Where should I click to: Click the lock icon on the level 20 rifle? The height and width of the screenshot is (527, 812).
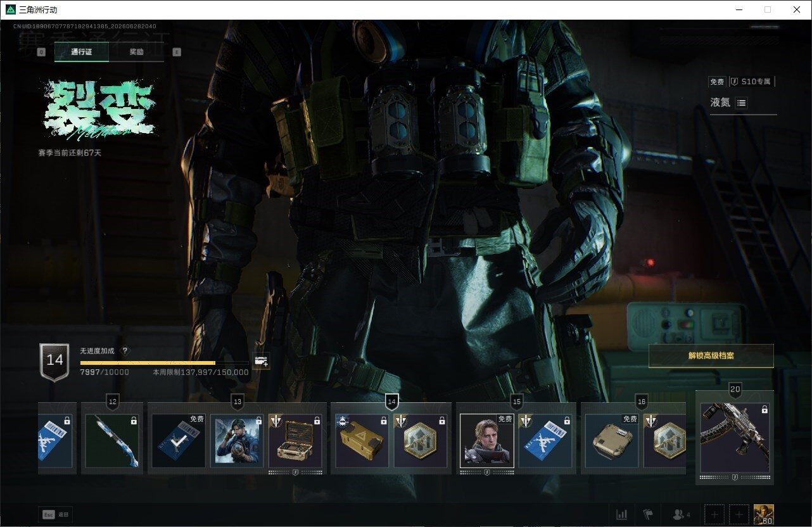click(x=764, y=410)
